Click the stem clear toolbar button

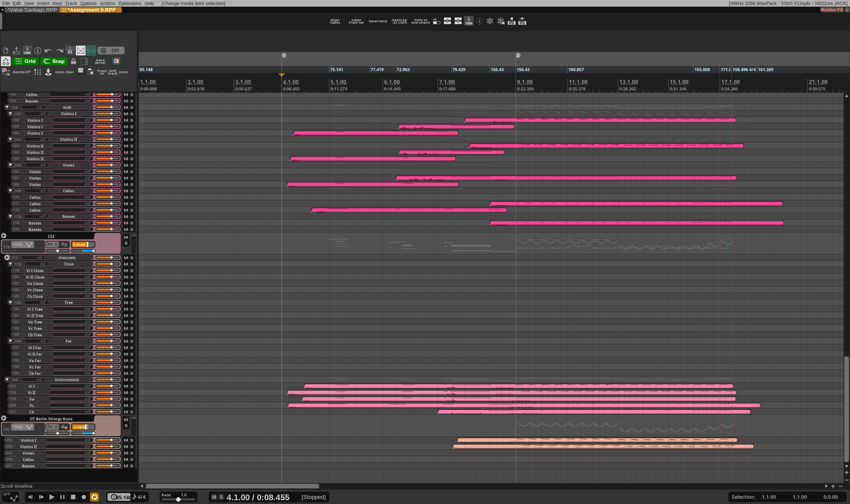64,72
